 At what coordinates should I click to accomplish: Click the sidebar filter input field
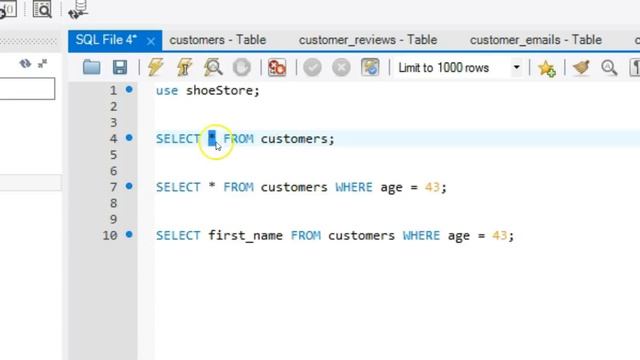(27, 89)
